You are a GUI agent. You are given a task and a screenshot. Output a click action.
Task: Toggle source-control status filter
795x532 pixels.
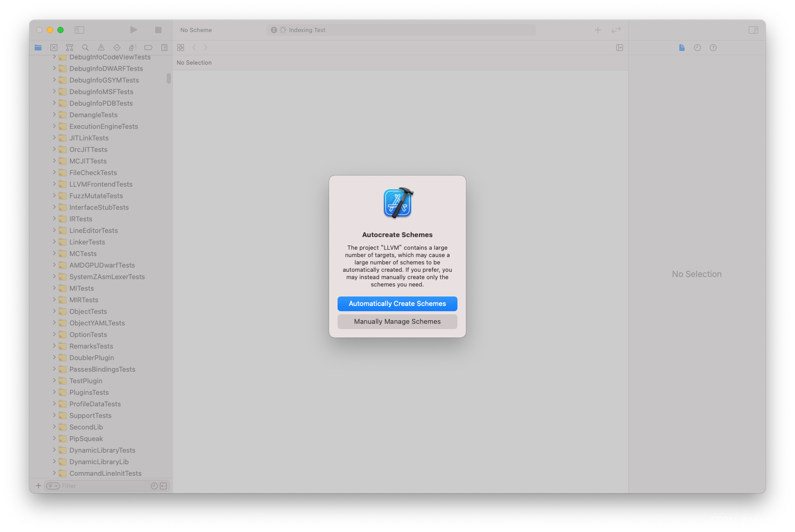pos(164,486)
